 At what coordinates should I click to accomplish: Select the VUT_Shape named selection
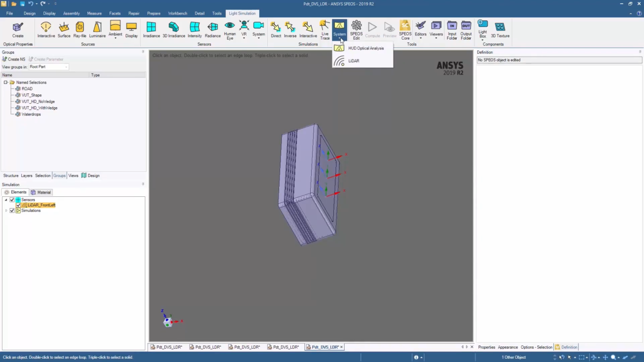pyautogui.click(x=32, y=95)
